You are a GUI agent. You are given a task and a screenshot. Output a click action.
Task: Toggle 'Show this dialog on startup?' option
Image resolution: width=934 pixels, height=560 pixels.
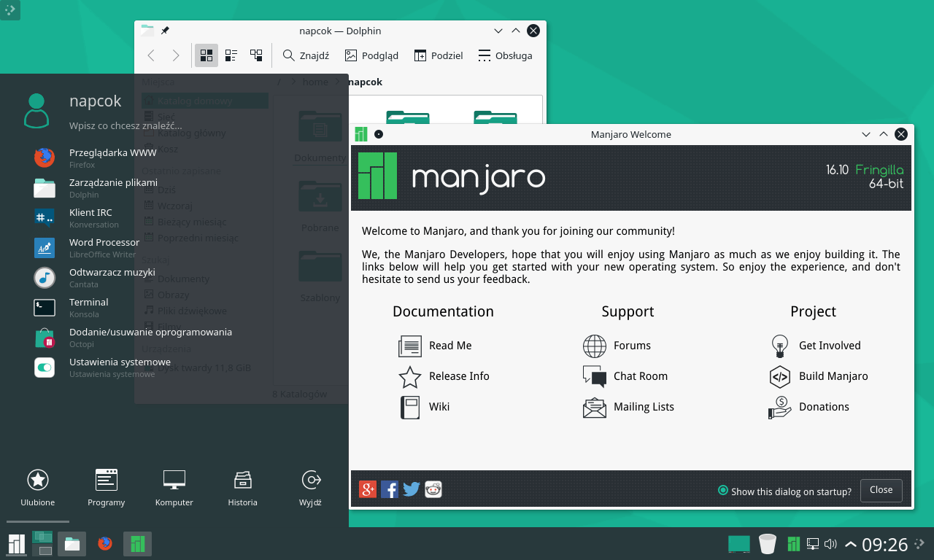click(x=784, y=491)
